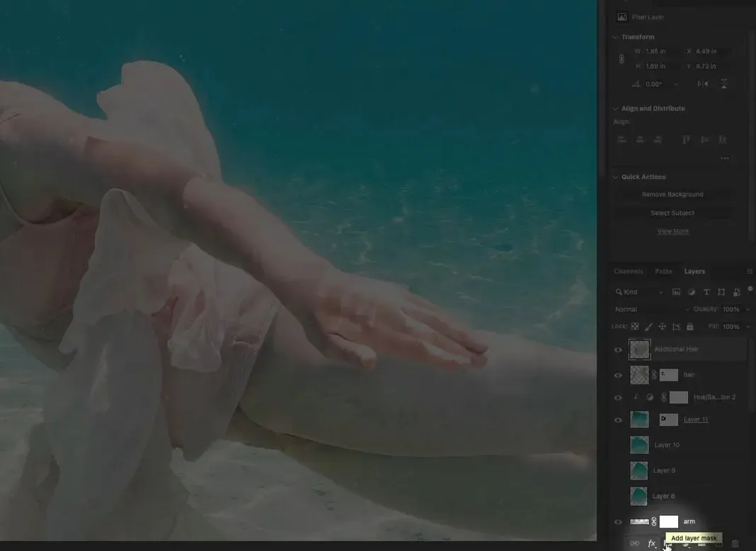The height and width of the screenshot is (551, 756).
Task: Open the Opacity slider dropdown
Action: coord(748,310)
